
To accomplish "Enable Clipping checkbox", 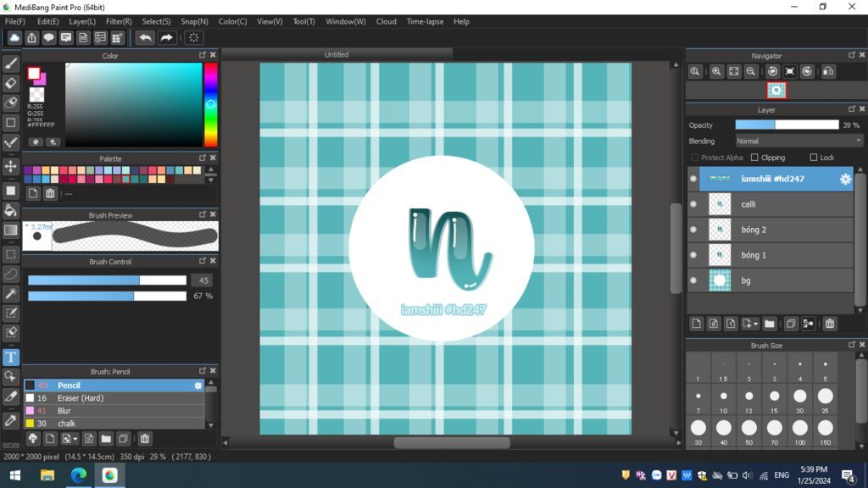I will (x=754, y=158).
